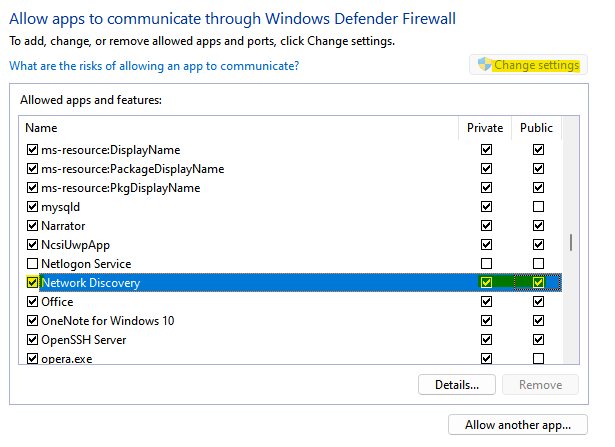Screen dimensions: 615x447
Task: Uncheck Public for Network Discovery
Action: (x=539, y=283)
